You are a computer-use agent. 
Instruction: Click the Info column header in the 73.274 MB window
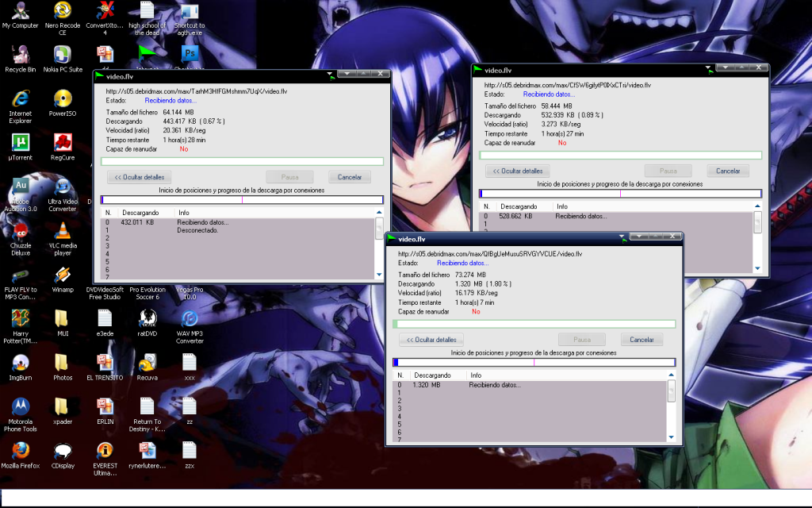coord(566,375)
